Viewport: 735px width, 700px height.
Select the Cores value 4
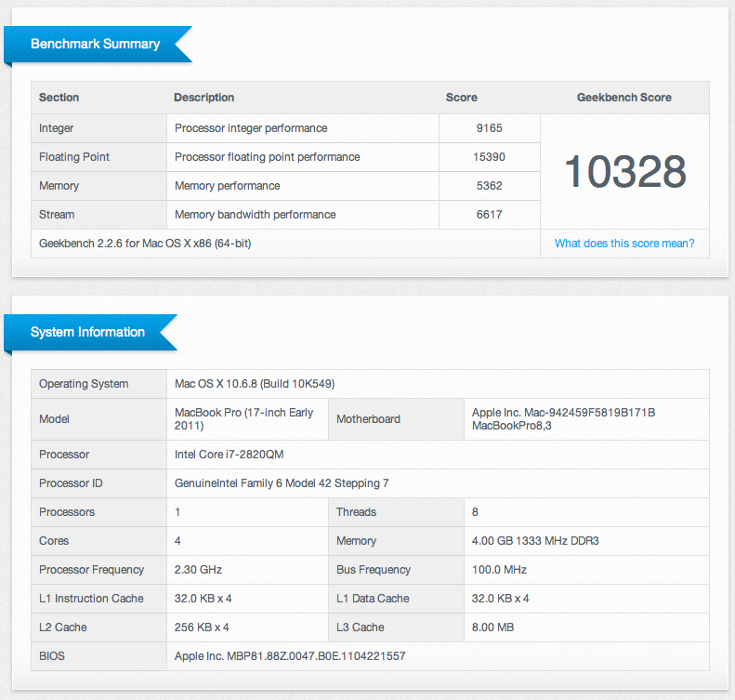pyautogui.click(x=177, y=541)
